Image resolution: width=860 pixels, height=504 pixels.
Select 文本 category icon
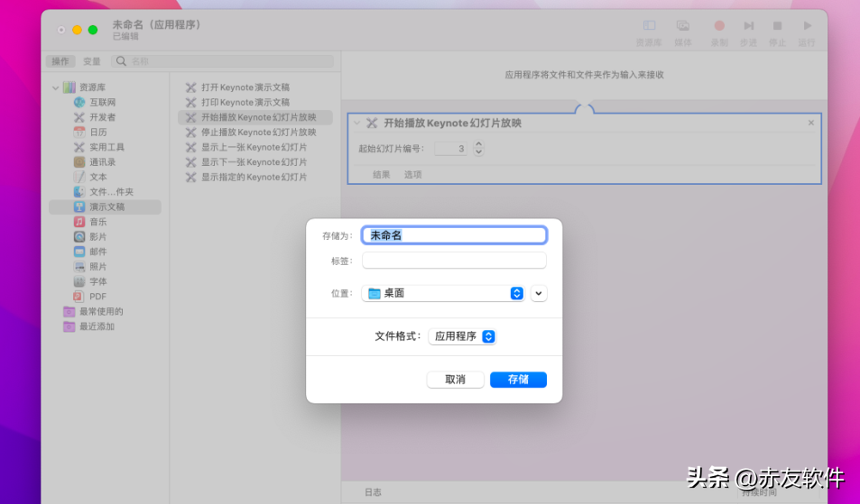[x=79, y=177]
